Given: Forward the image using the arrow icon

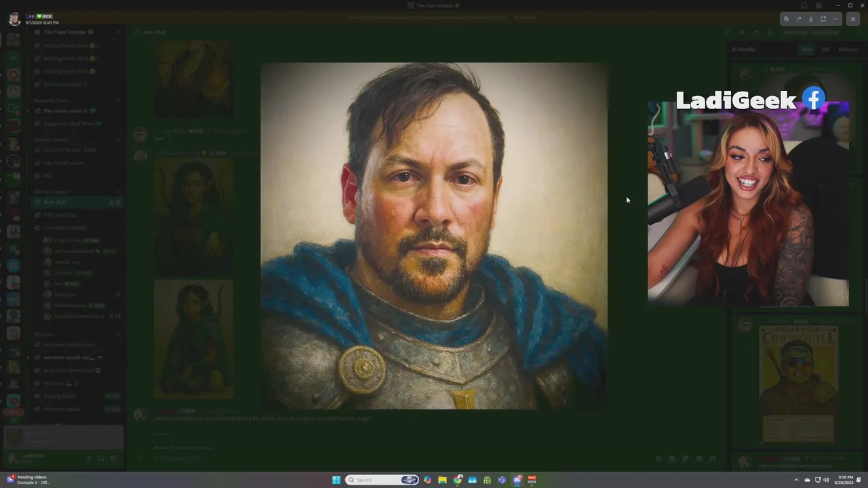Looking at the screenshot, I should 798,19.
